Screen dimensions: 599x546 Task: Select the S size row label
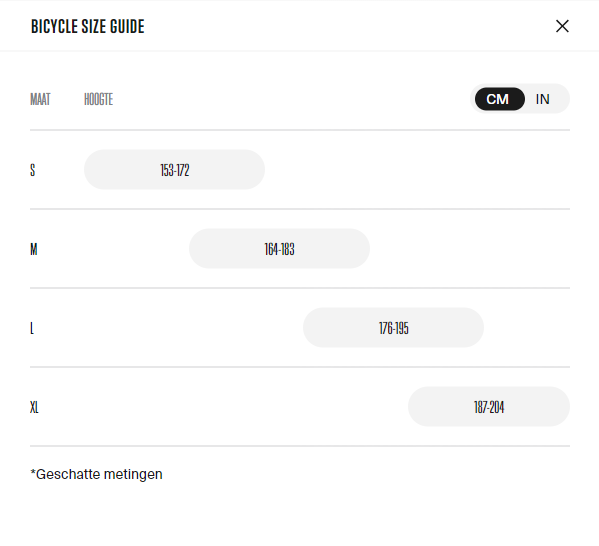[x=32, y=170]
